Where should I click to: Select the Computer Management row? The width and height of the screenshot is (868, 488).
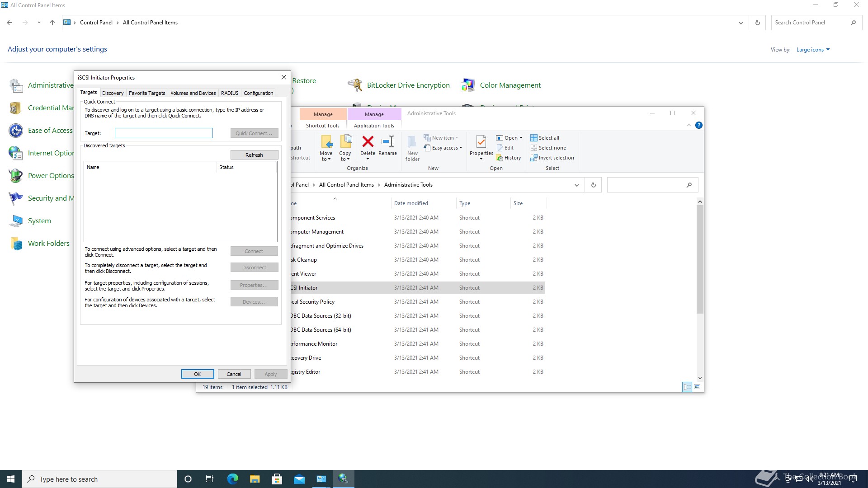(417, 232)
